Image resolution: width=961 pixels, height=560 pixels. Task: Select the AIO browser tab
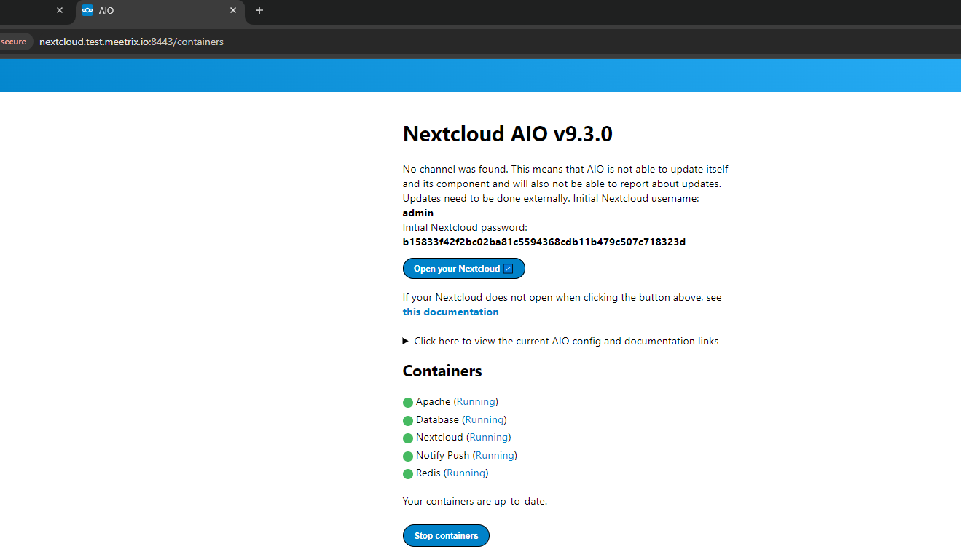tap(160, 11)
